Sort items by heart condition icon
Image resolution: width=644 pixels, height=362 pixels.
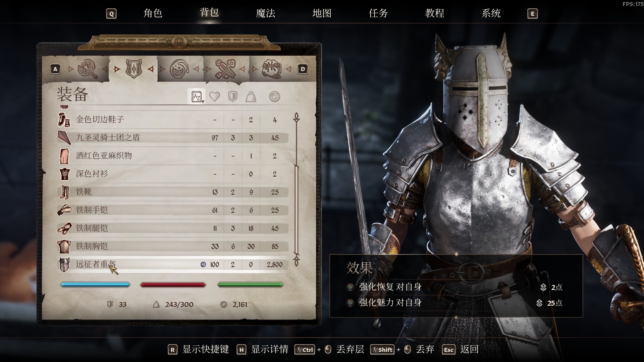[x=215, y=97]
